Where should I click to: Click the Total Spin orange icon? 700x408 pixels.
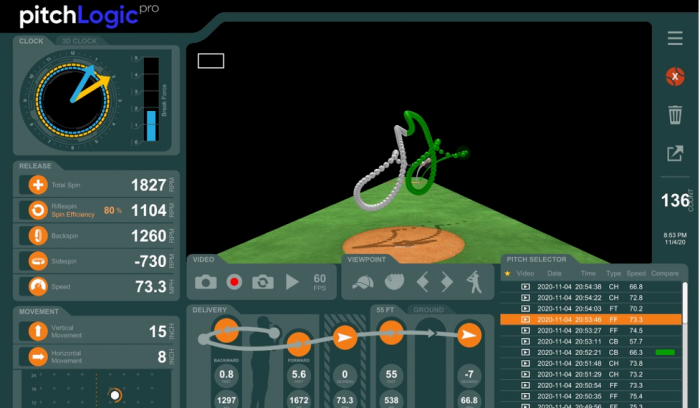[x=37, y=185]
